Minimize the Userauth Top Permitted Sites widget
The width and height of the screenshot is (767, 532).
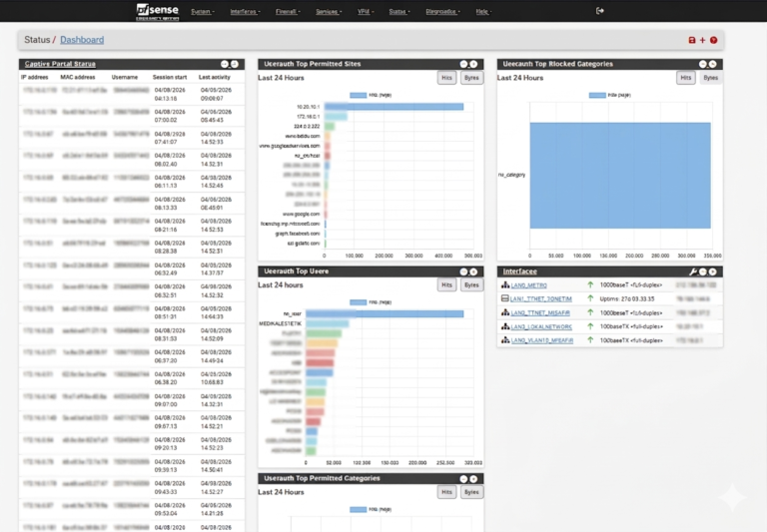pos(463,64)
